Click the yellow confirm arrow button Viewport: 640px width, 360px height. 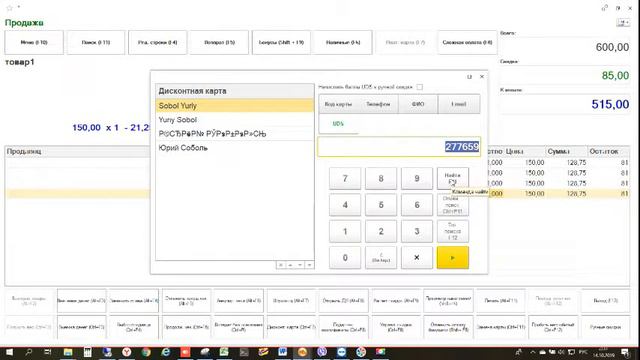click(453, 258)
